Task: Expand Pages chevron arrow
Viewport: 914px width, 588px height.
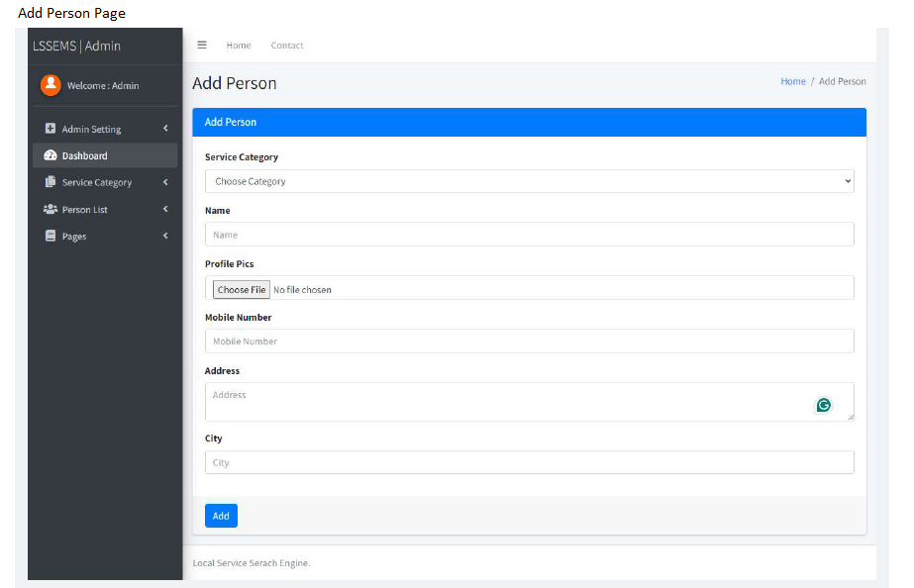Action: 165,236
